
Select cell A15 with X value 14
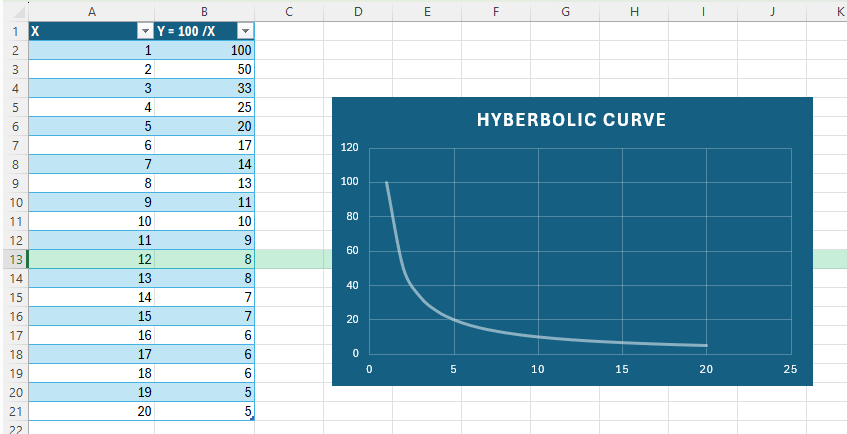coord(91,297)
